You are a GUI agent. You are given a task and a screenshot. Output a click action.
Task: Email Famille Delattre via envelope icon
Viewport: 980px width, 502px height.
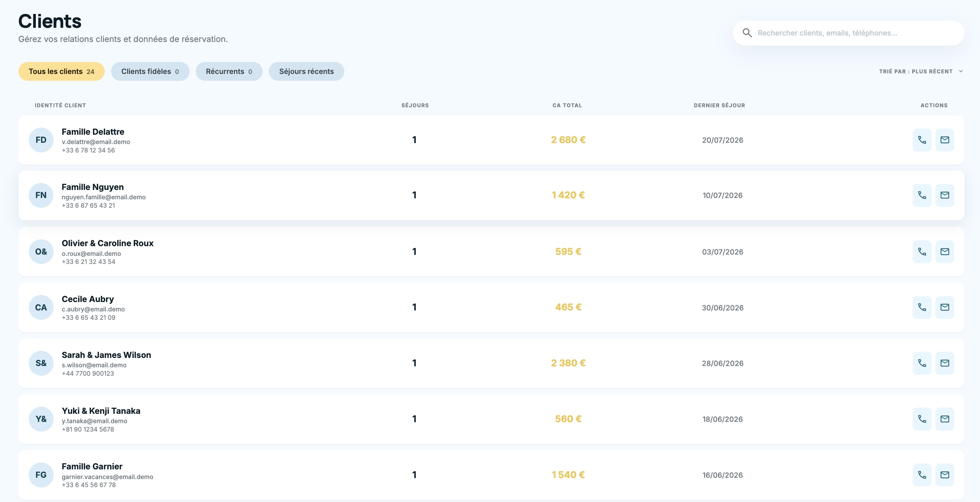944,140
